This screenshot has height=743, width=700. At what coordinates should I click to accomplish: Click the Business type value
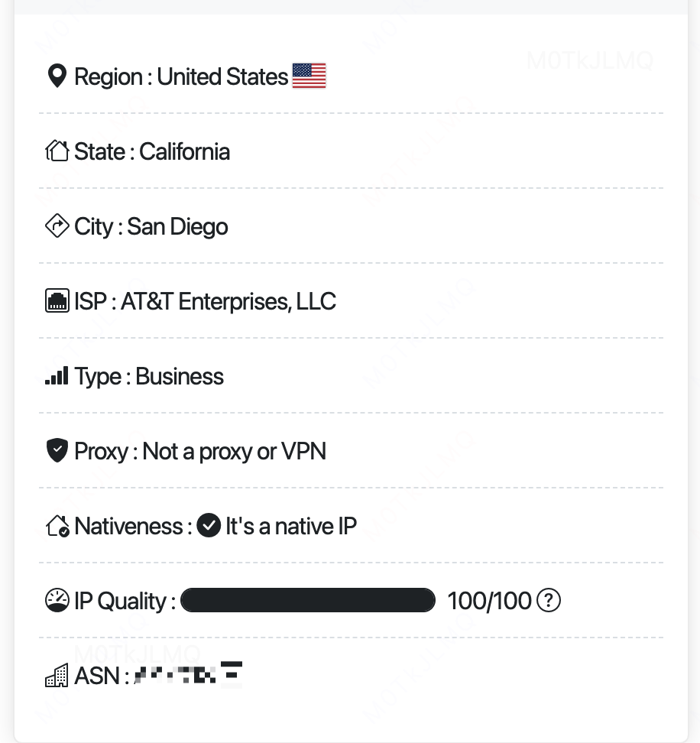click(x=180, y=376)
